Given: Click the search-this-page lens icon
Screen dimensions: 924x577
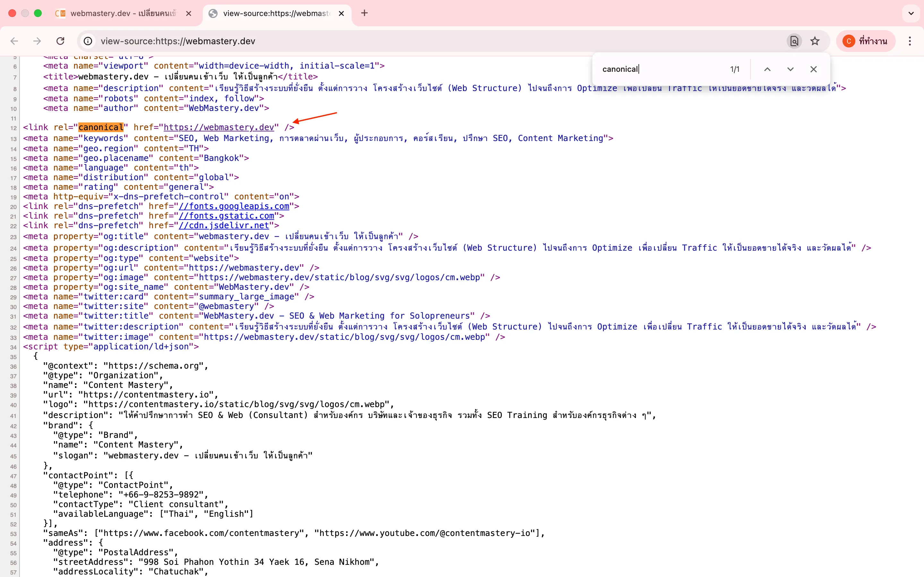Looking at the screenshot, I should [794, 41].
